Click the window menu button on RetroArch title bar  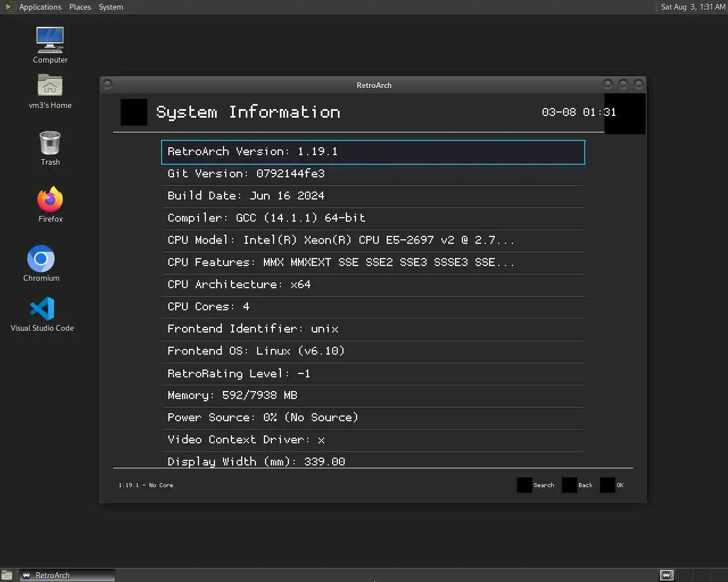(107, 84)
